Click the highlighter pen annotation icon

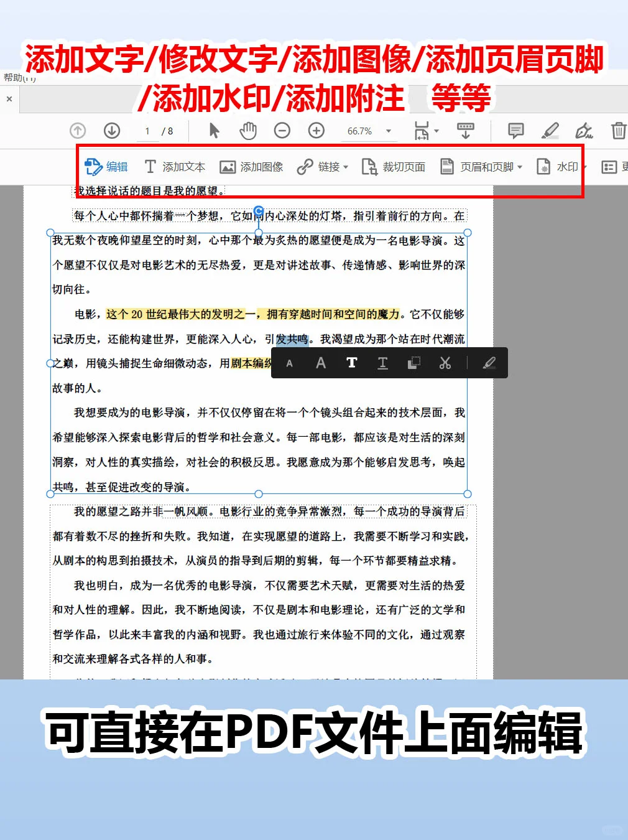click(550, 131)
